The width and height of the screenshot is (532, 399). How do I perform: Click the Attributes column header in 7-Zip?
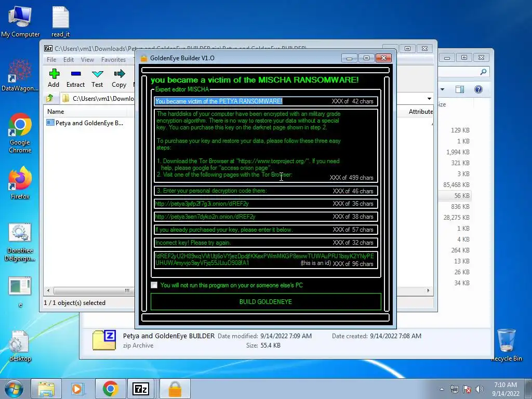[x=421, y=112]
